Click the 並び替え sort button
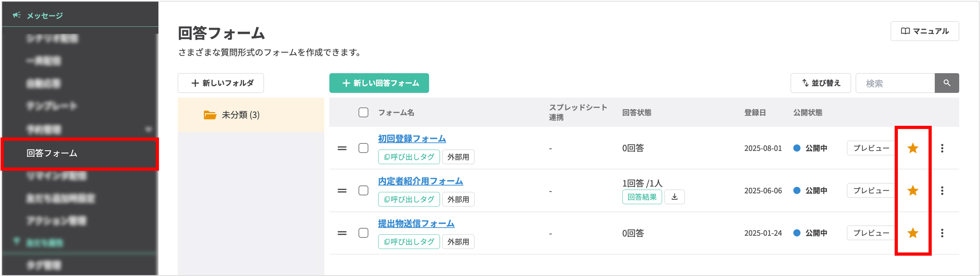 coord(820,83)
